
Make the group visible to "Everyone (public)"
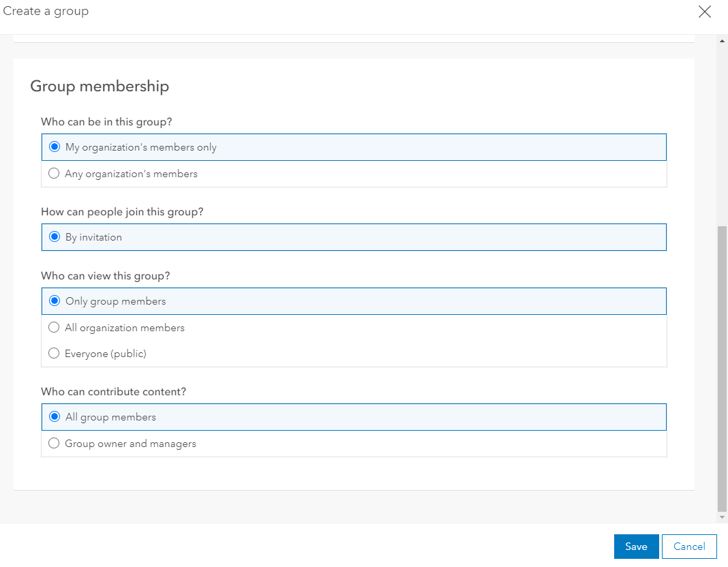coord(54,353)
